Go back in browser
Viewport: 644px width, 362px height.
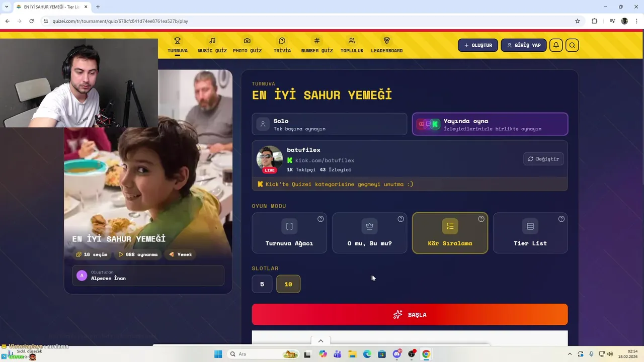(x=7, y=21)
